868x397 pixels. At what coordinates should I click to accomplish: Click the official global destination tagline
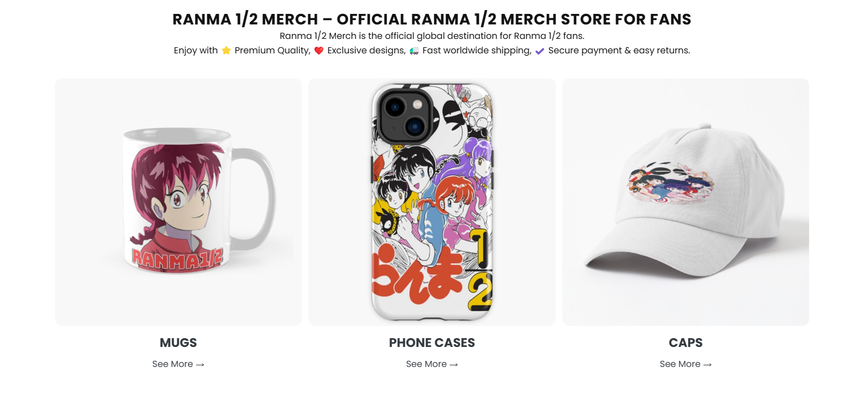pyautogui.click(x=432, y=36)
